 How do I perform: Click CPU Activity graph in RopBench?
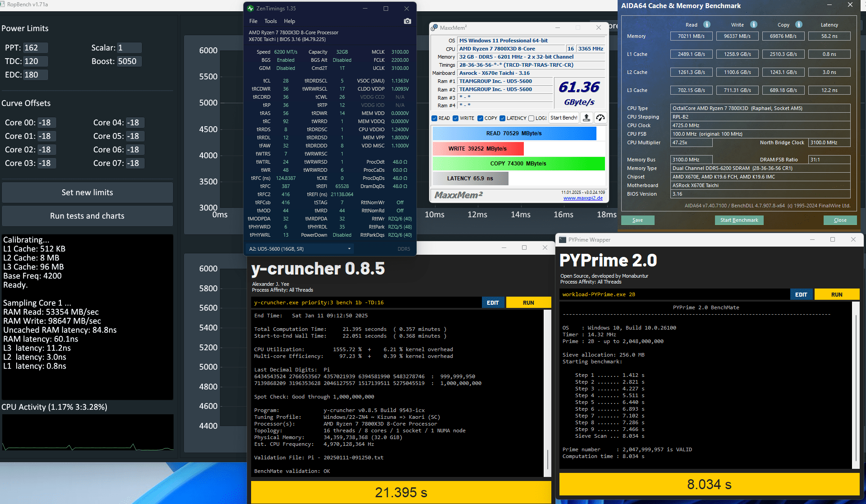(87, 433)
